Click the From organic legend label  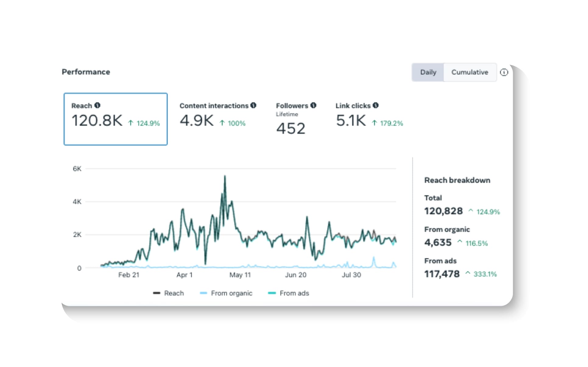[x=231, y=293]
